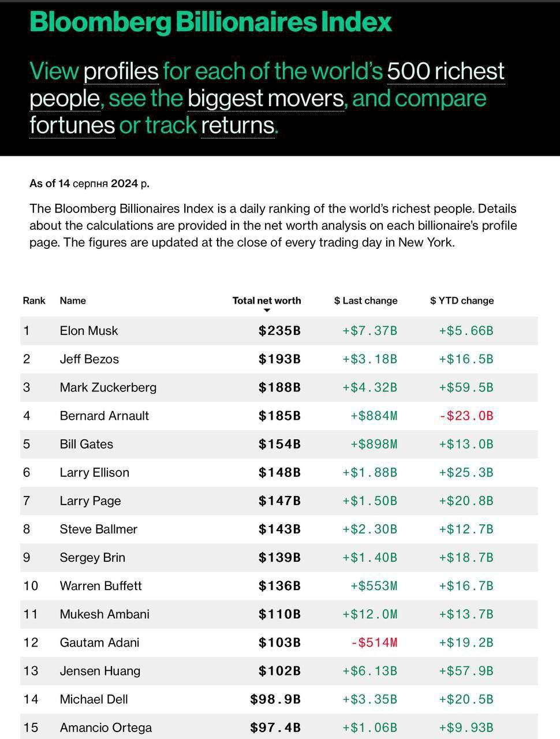Follow the "500 richest people" link

(446, 71)
